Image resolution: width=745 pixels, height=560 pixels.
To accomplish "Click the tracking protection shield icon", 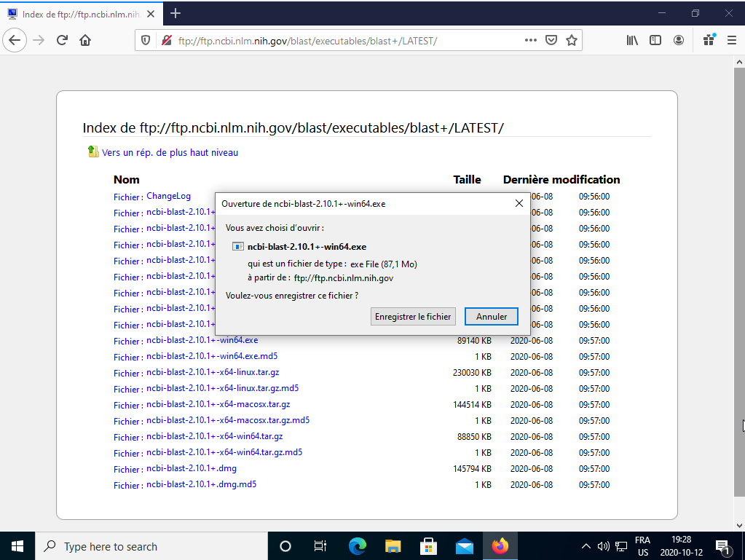I will point(146,40).
